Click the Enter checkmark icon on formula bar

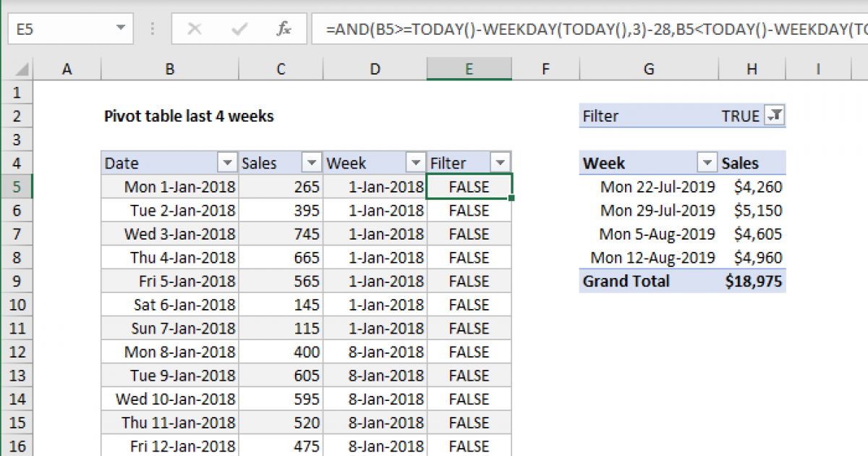(238, 29)
